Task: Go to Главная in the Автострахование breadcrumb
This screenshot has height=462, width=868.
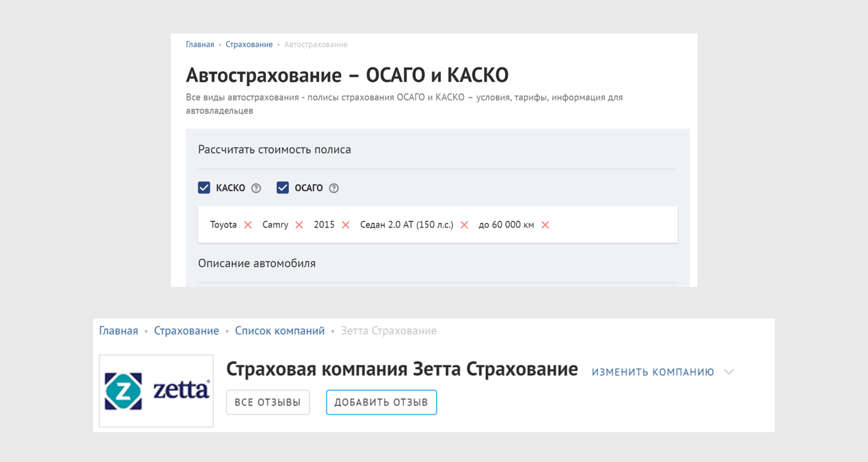Action: coord(200,44)
